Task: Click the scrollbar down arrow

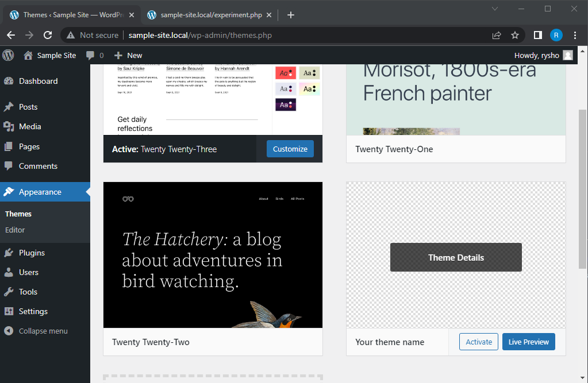Action: [582, 378]
